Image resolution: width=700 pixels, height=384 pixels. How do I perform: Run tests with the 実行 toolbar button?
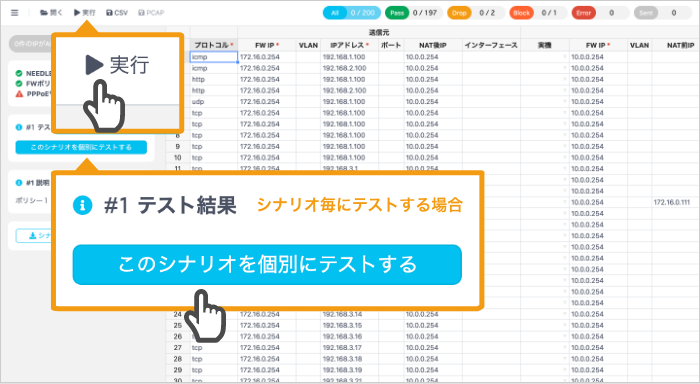click(85, 13)
